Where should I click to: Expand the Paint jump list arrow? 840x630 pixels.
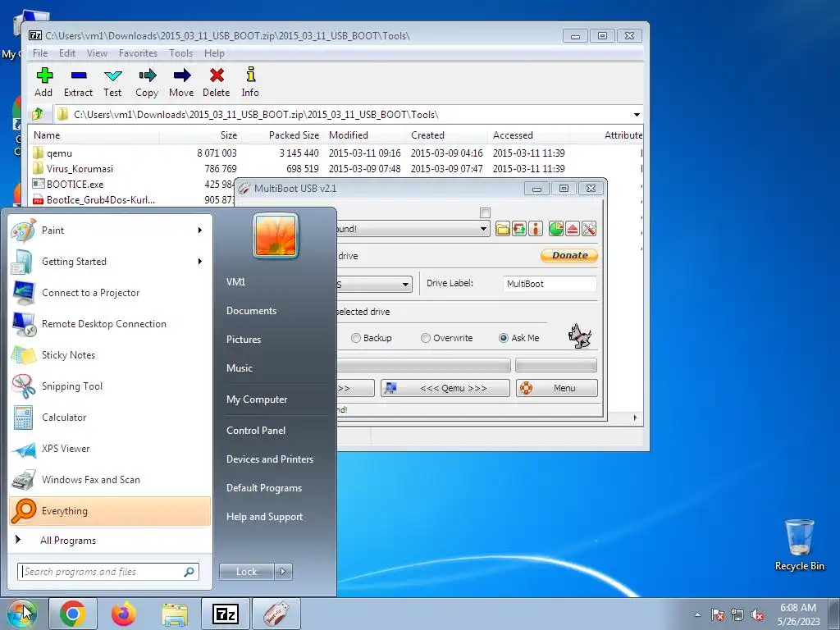pyautogui.click(x=200, y=231)
